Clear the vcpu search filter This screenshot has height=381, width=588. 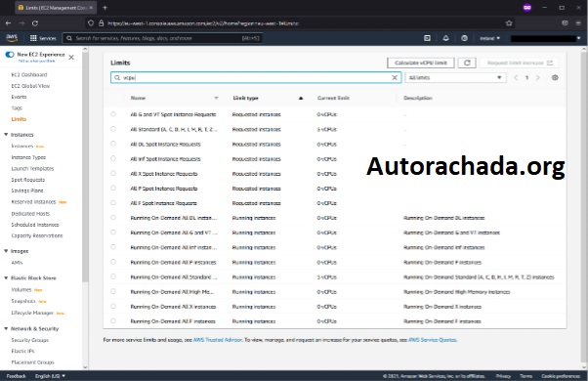point(395,77)
